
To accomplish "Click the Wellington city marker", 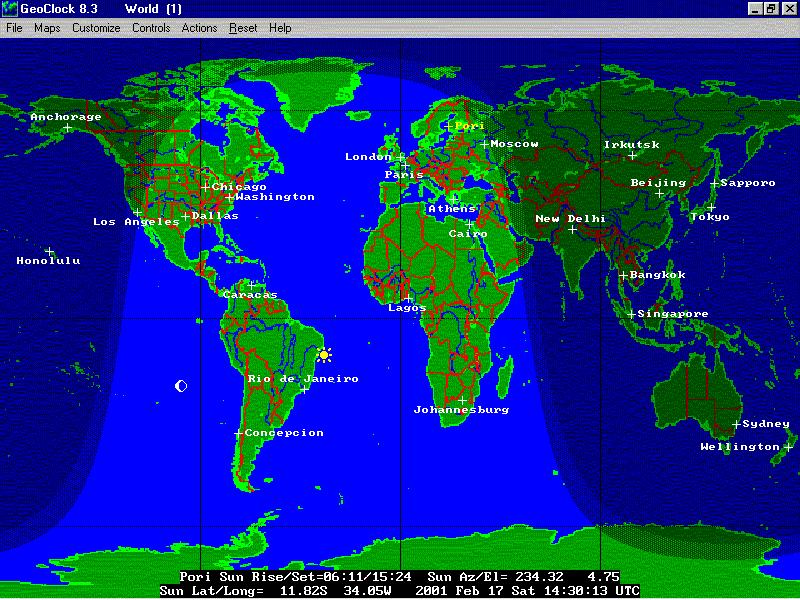I will tap(788, 447).
